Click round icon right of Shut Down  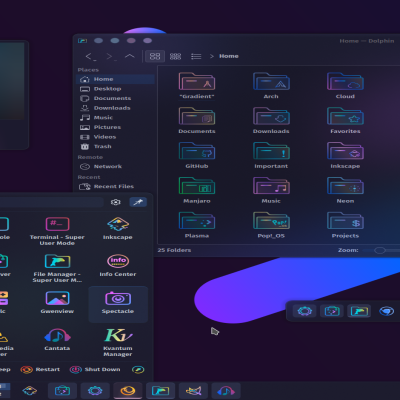[138, 369]
